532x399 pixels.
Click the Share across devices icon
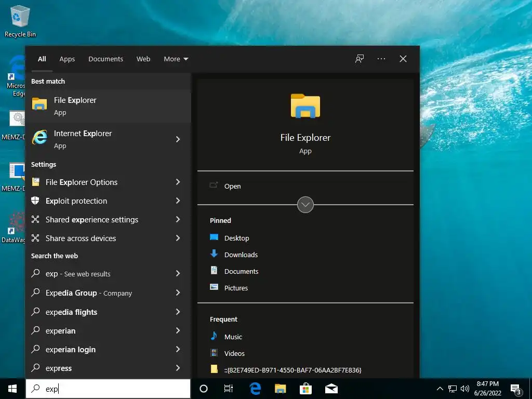[35, 238]
